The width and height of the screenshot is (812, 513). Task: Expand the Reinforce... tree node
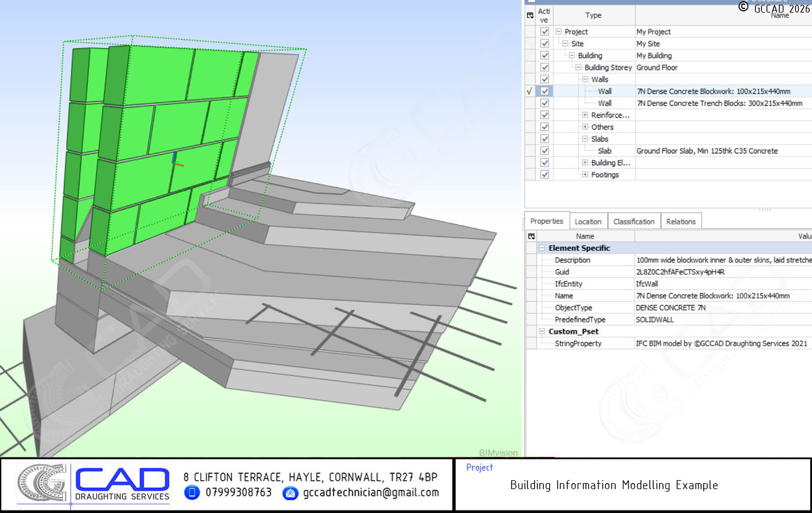point(585,115)
